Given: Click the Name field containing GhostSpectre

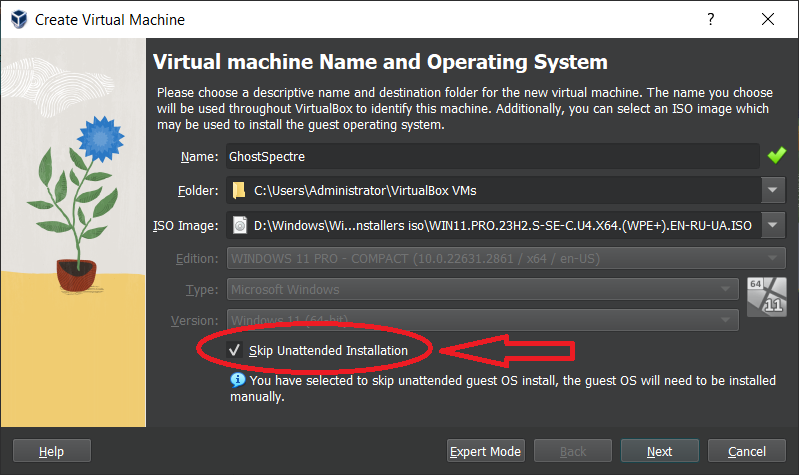Looking at the screenshot, I should click(x=490, y=156).
